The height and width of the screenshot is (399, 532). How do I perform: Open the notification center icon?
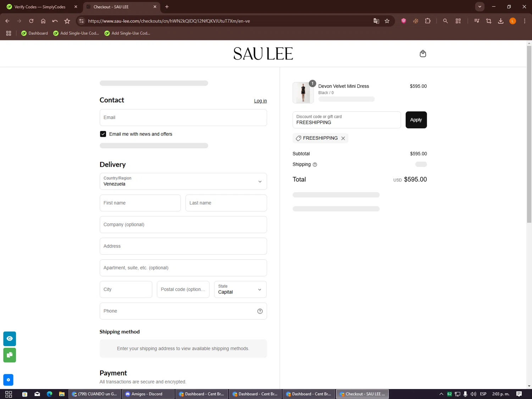pyautogui.click(x=519, y=394)
